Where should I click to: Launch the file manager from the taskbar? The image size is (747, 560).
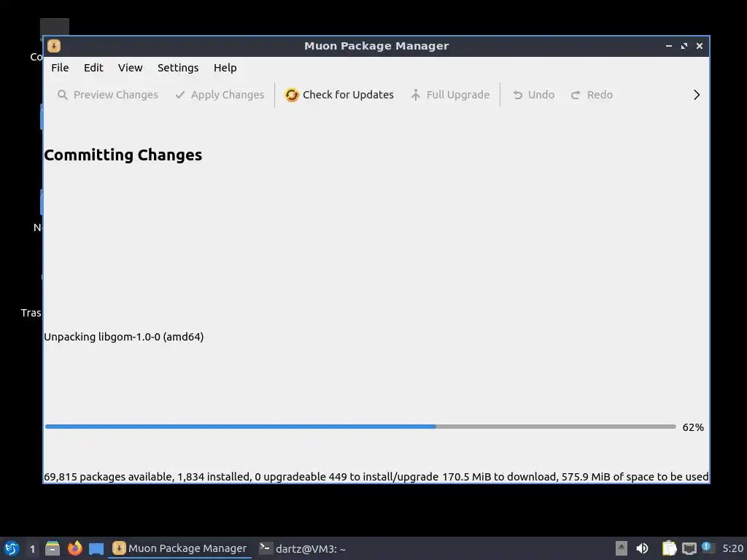point(53,548)
